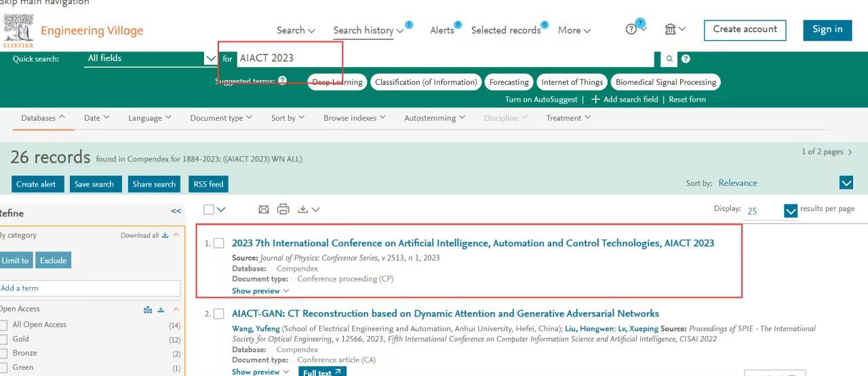The image size is (868, 376).
Task: Click Limit to button
Action: [x=16, y=261]
